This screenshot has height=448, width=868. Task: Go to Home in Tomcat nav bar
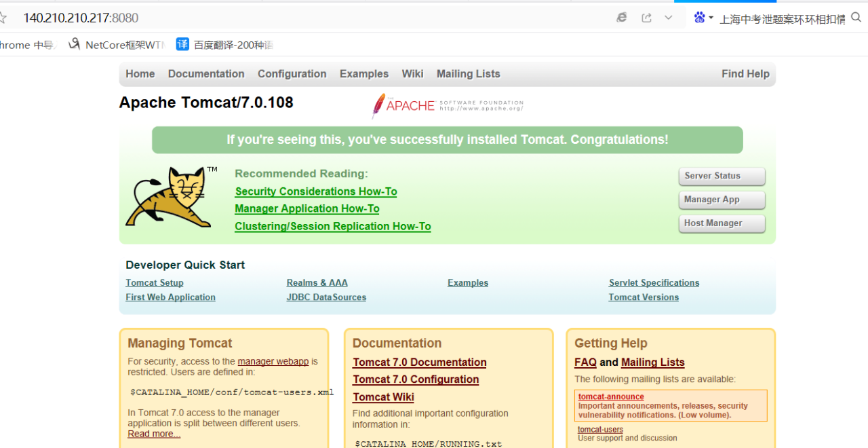(140, 74)
